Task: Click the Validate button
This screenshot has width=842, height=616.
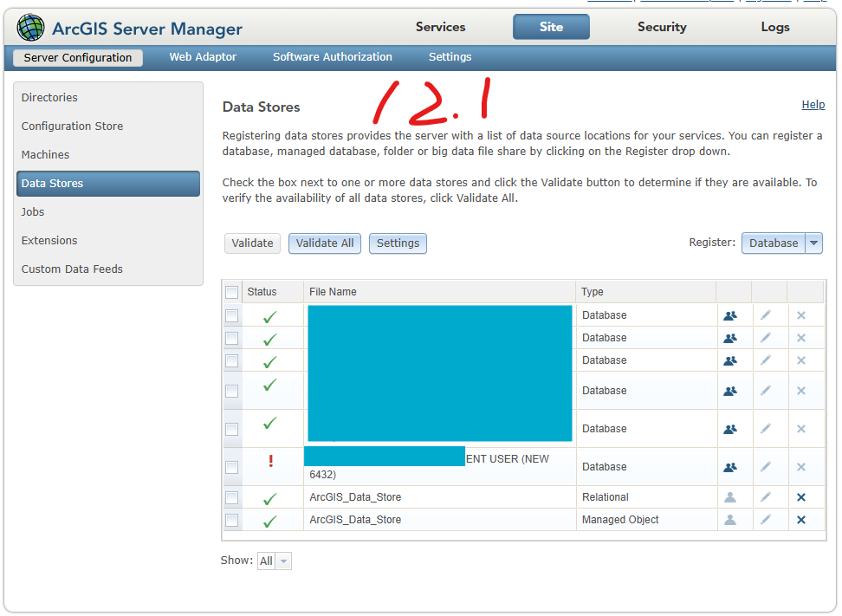Action: tap(252, 243)
